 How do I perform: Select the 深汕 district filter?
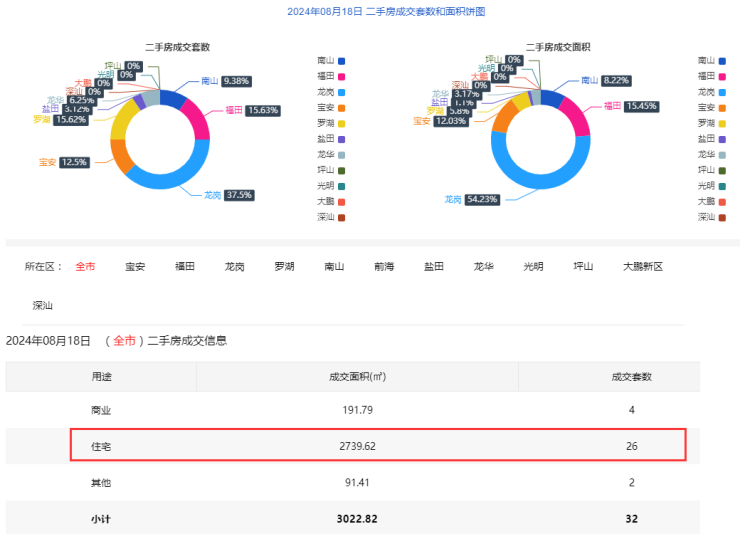42,305
